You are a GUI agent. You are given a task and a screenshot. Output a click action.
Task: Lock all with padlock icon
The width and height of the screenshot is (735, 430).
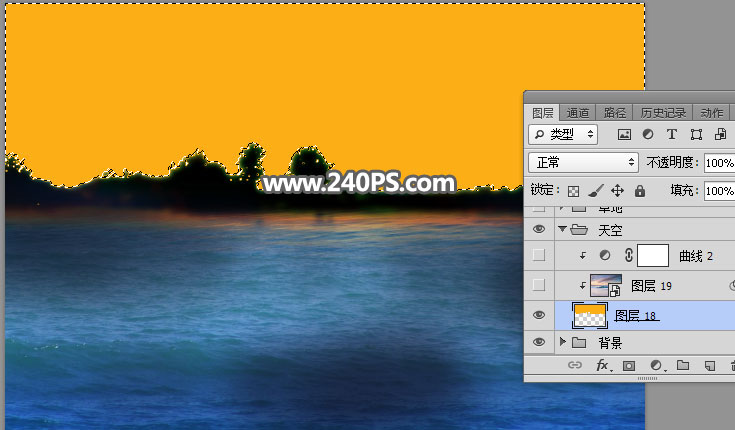pos(640,190)
